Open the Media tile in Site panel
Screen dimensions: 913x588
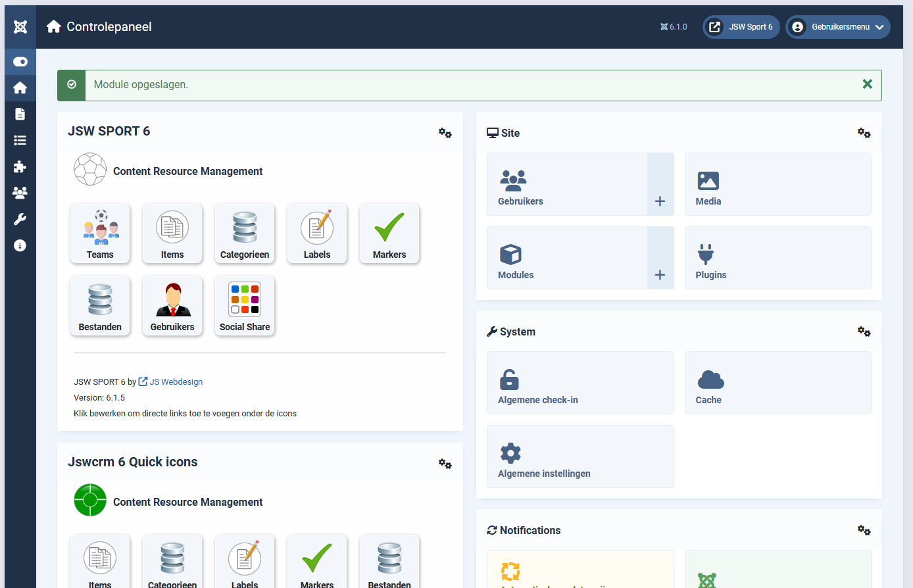click(x=777, y=184)
